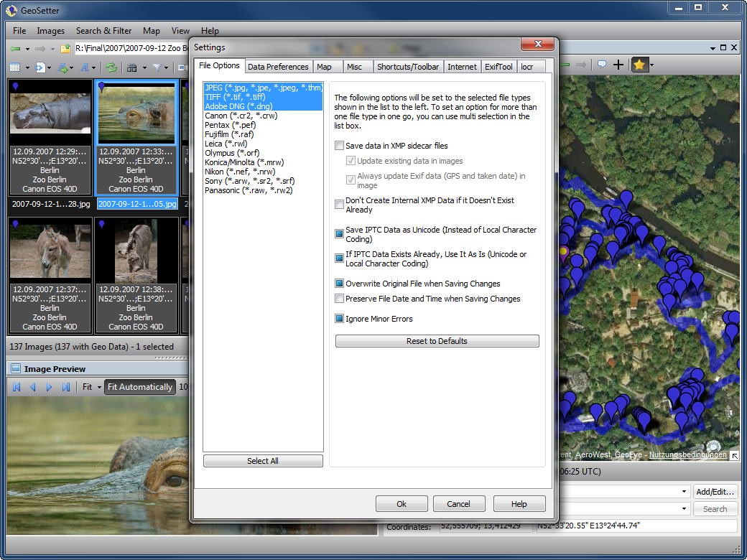
Task: Click the yellow star favorites icon
Action: point(639,65)
